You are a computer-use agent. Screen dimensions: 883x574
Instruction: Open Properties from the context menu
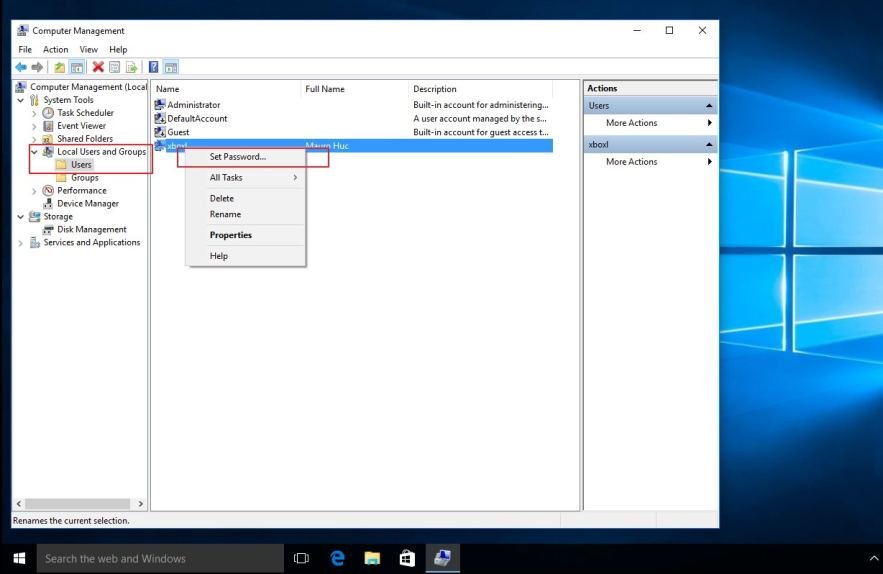(230, 235)
